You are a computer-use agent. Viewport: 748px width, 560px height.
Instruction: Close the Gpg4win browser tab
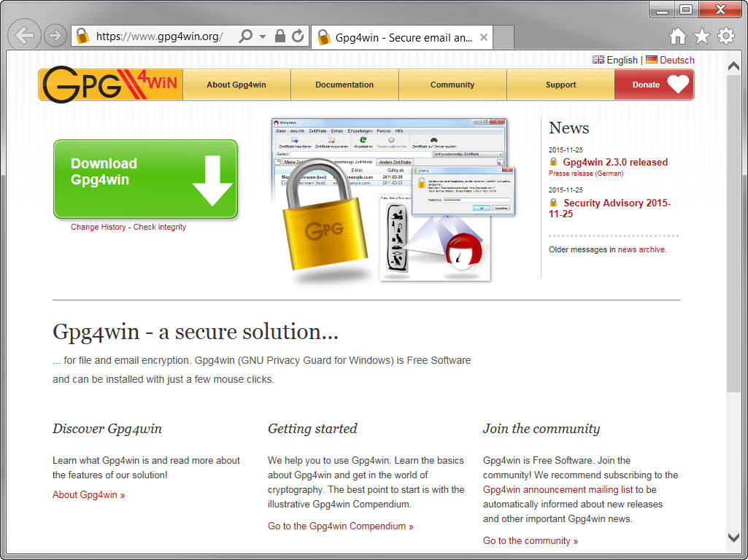pos(484,37)
